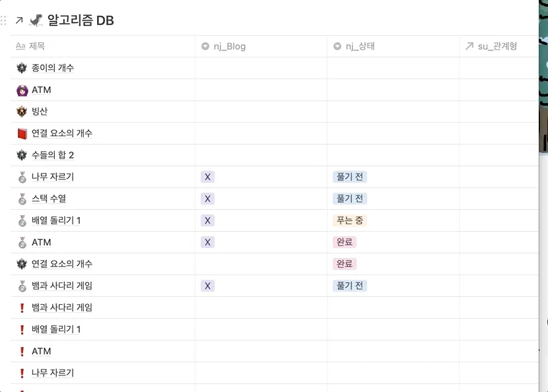
Task: Click the emblem icon beside 수들의 합 2
Action: [22, 155]
